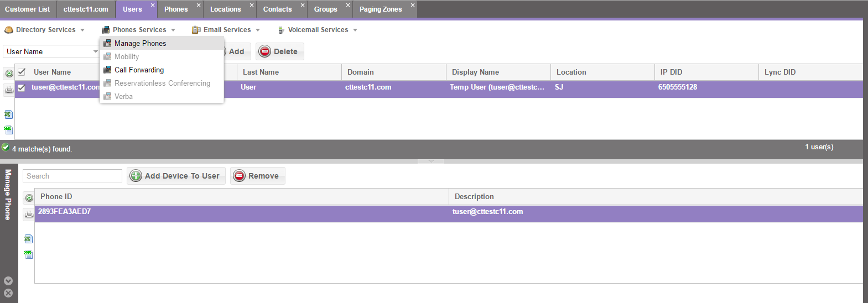Click the green plus icon on Add Device To User
The height and width of the screenshot is (303, 868).
(136, 176)
